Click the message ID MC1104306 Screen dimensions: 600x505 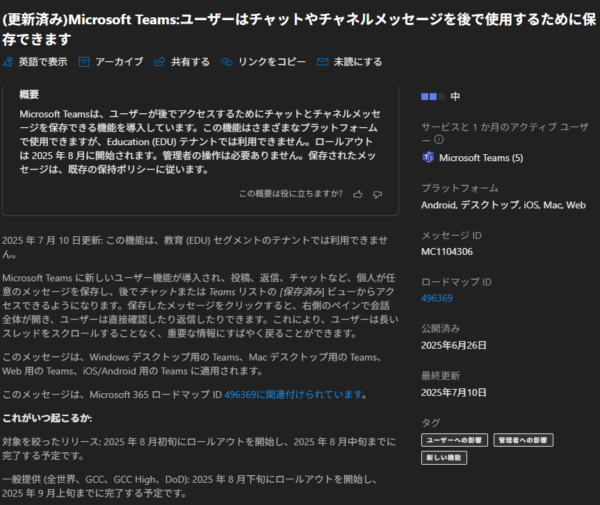447,252
